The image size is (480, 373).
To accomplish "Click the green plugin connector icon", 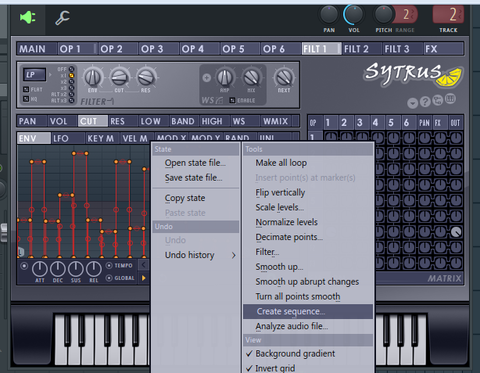I will [27, 17].
